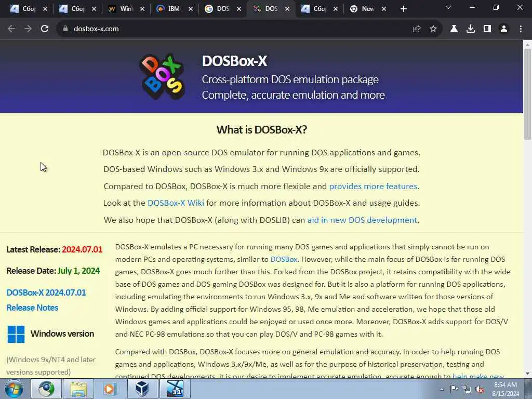The image size is (532, 399).
Task: Open the DOSBox link in paragraph
Action: click(x=284, y=259)
